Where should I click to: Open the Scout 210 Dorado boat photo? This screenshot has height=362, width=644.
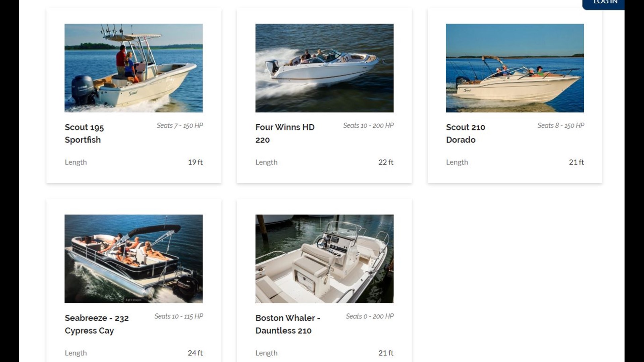[515, 68]
